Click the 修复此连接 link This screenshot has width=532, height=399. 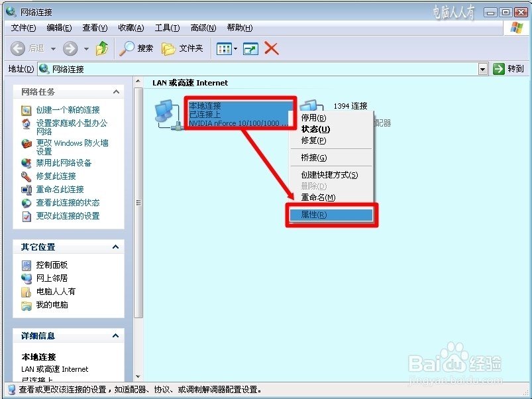click(x=56, y=176)
